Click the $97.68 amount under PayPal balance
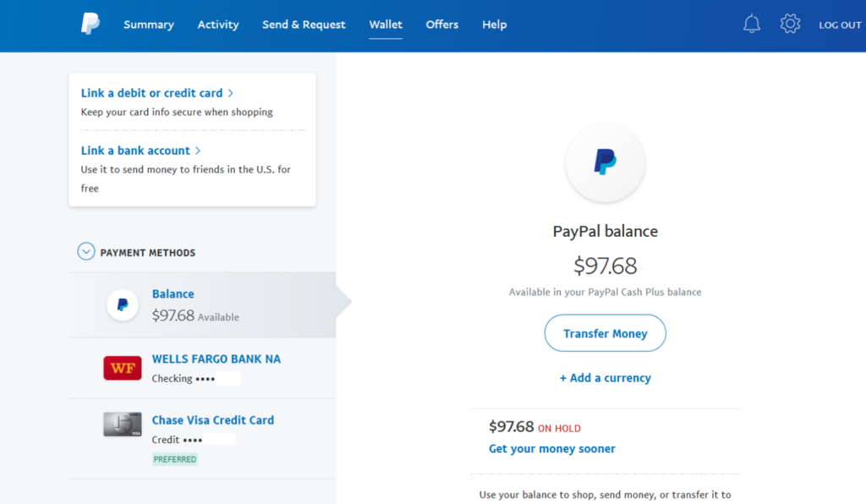The height and width of the screenshot is (504, 866). click(x=606, y=266)
